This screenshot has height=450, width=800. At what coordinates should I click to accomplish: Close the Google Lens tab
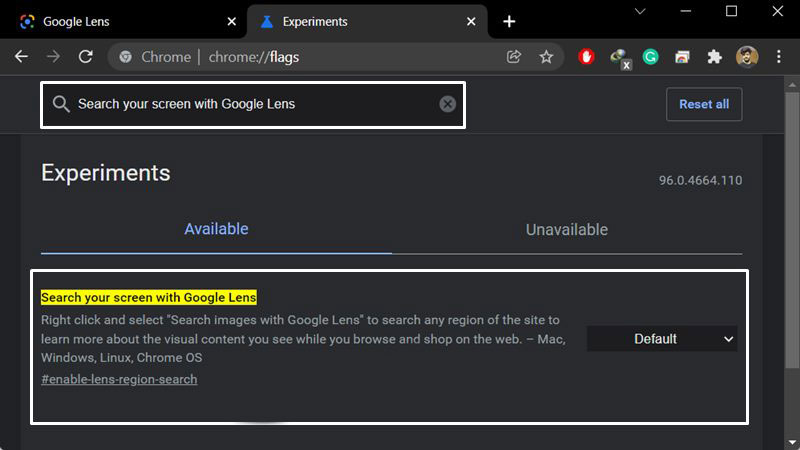232,21
